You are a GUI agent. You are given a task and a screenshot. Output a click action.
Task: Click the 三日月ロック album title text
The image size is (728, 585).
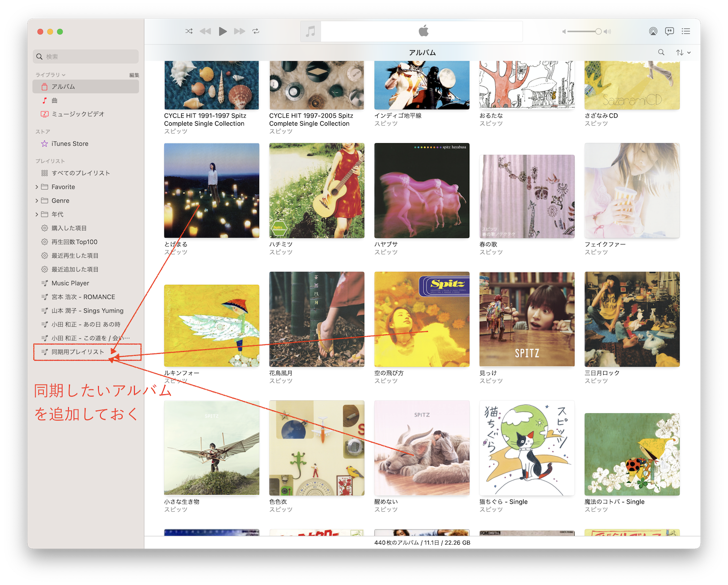[602, 373]
